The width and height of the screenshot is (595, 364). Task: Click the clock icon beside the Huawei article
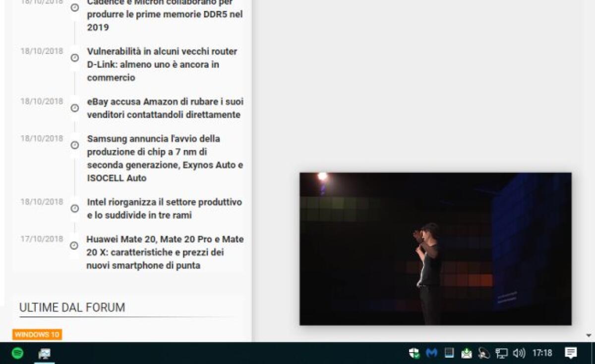coord(74,246)
